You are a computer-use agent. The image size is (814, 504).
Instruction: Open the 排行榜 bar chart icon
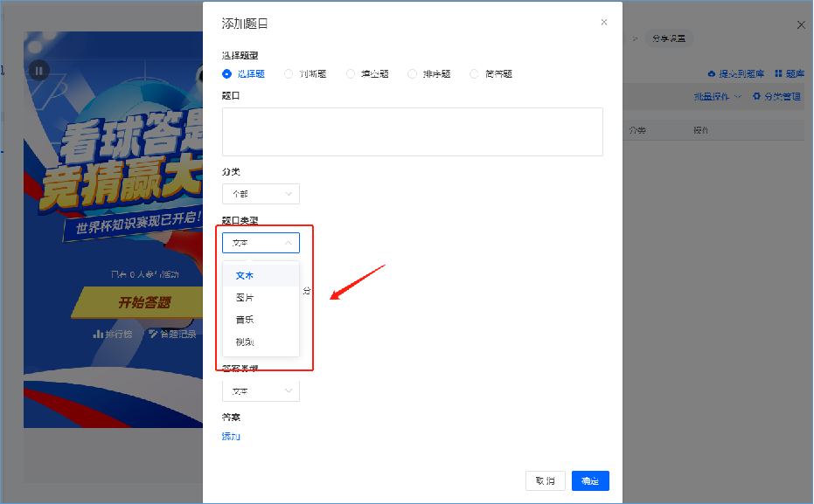click(98, 334)
